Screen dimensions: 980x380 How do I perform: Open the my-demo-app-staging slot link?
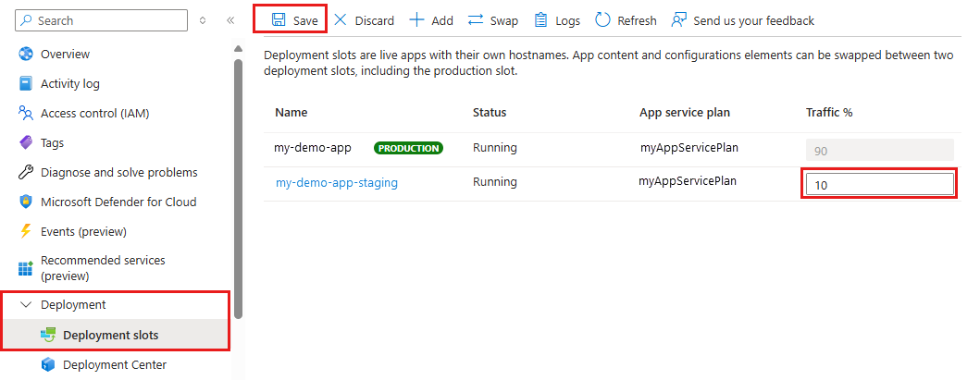point(337,183)
